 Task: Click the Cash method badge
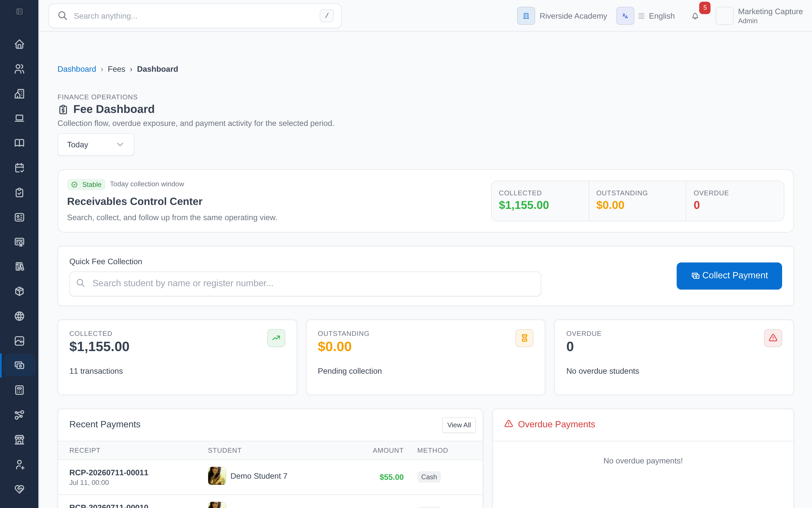point(429,477)
